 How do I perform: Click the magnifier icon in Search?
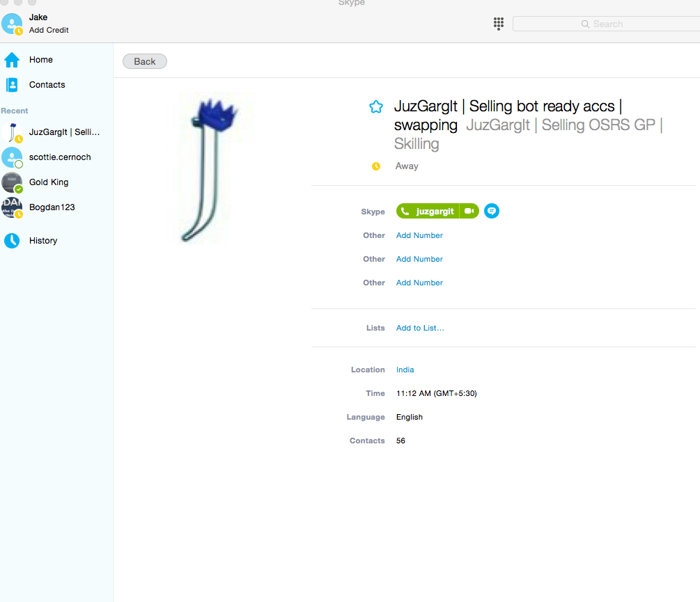coord(585,24)
